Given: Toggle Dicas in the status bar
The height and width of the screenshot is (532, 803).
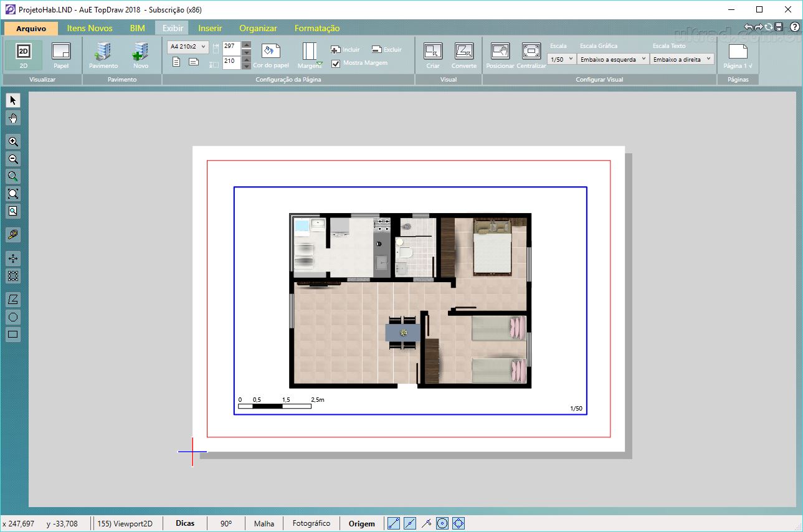Looking at the screenshot, I should tap(185, 524).
